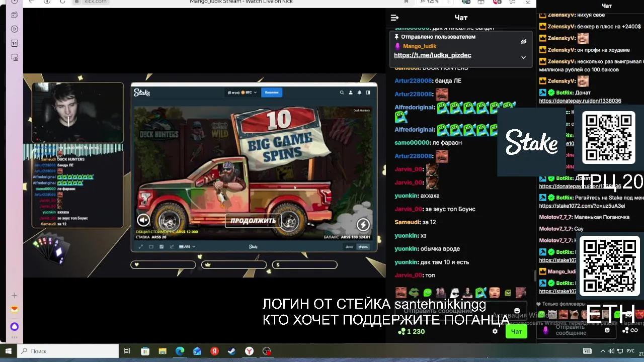Show hidden system tray icons chevron
This screenshot has width=644, height=362.
point(603,351)
